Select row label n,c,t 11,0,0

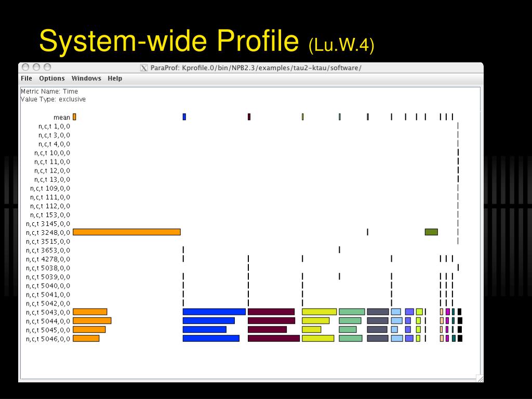52,162
